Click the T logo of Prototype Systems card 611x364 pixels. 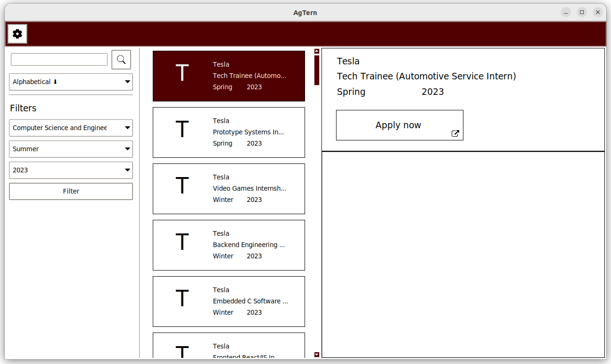pos(182,130)
